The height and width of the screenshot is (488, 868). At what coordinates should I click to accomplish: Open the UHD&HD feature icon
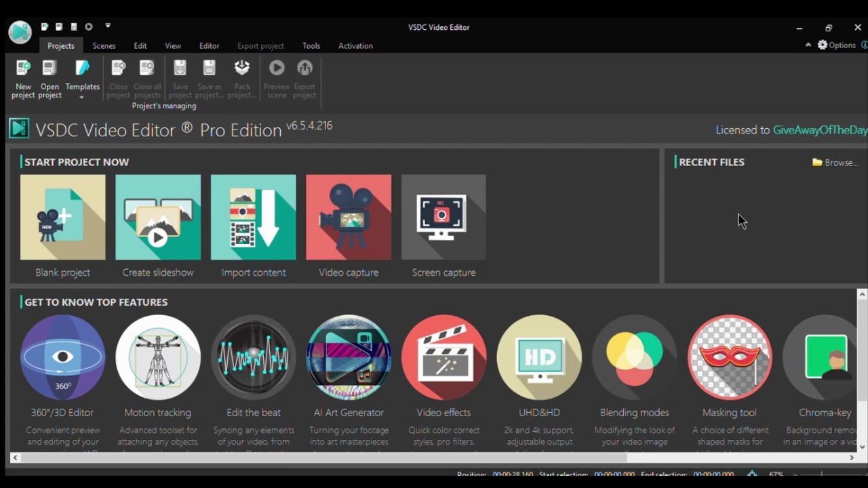pos(539,357)
